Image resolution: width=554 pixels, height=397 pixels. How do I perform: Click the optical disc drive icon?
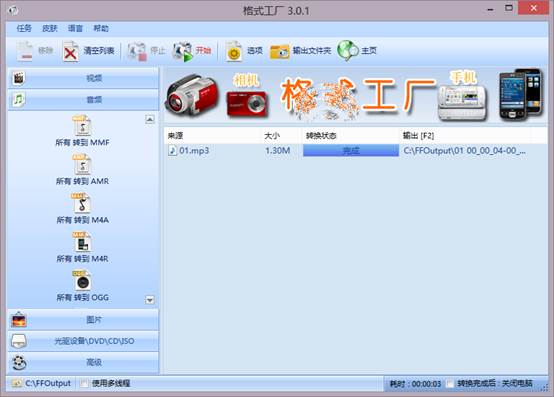point(19,341)
